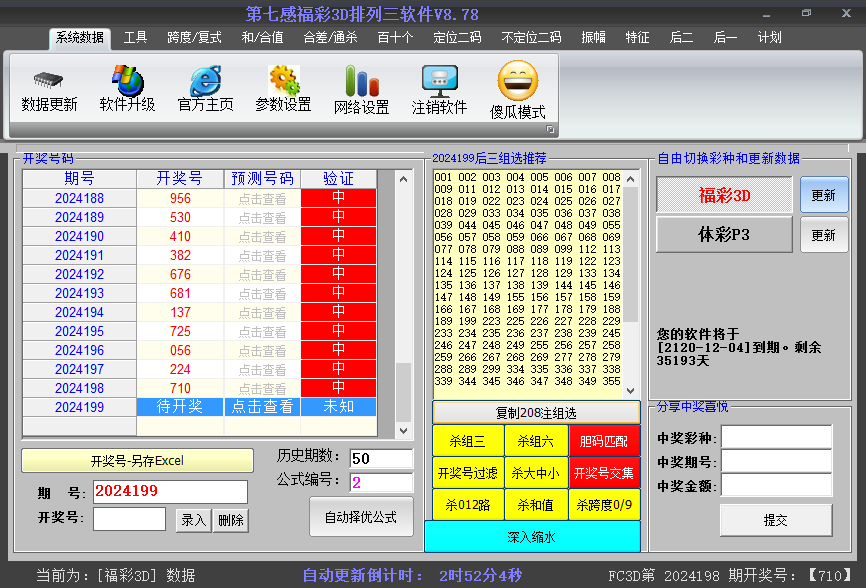
Task: Click the 公式编号 input field
Action: [381, 483]
